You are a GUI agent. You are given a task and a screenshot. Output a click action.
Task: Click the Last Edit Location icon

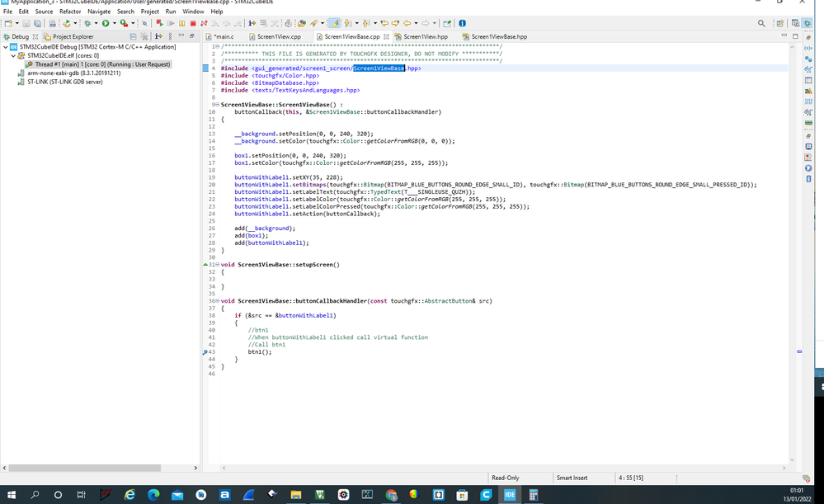(x=384, y=23)
